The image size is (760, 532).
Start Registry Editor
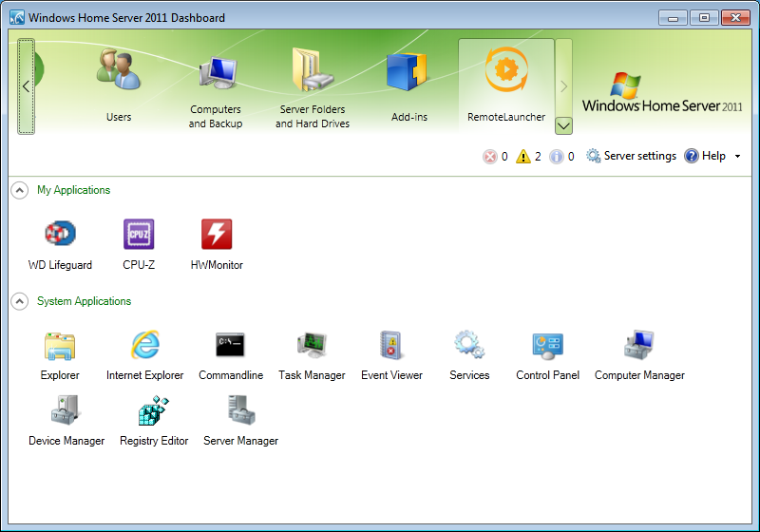coord(154,421)
